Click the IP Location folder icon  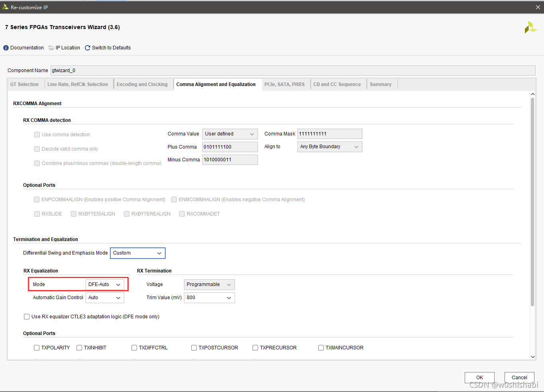click(x=51, y=48)
